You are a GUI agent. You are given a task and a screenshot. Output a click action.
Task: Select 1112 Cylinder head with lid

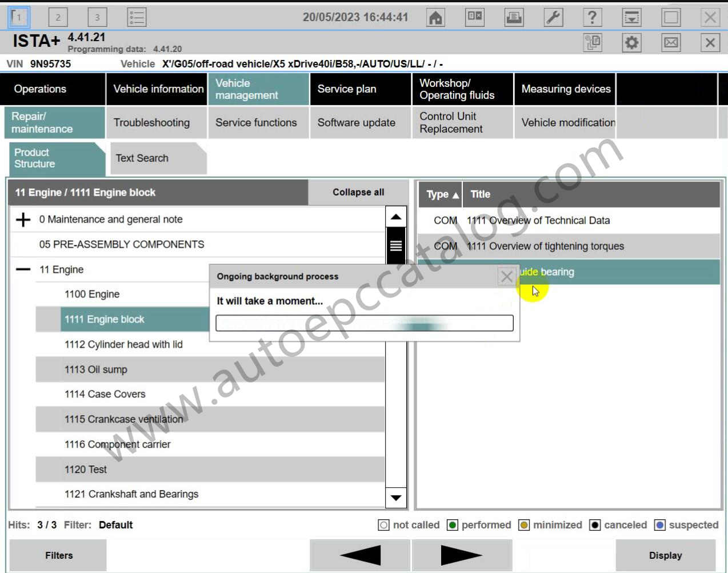(x=123, y=344)
